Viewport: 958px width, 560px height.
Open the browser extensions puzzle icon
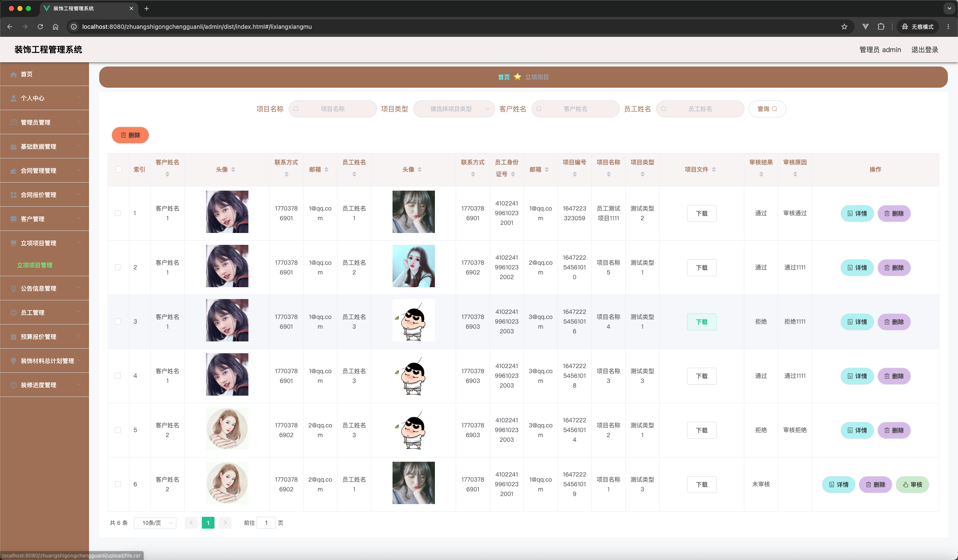[881, 27]
